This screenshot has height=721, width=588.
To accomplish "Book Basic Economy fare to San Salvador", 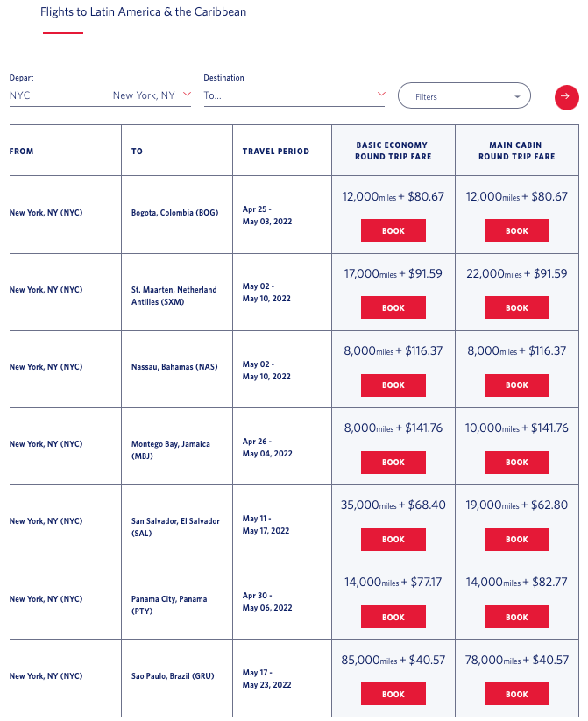I will pos(393,539).
